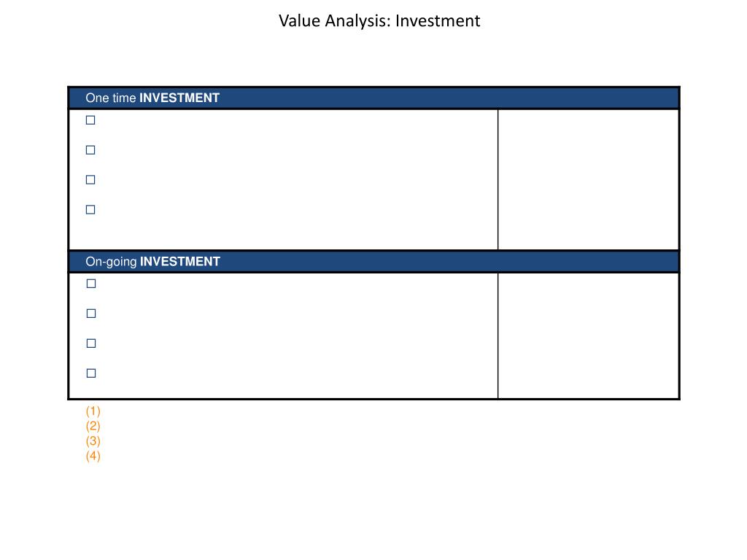This screenshot has width=747, height=560.
Task: Select the third One time INVESTMENT checkbox
Action: click(x=90, y=179)
